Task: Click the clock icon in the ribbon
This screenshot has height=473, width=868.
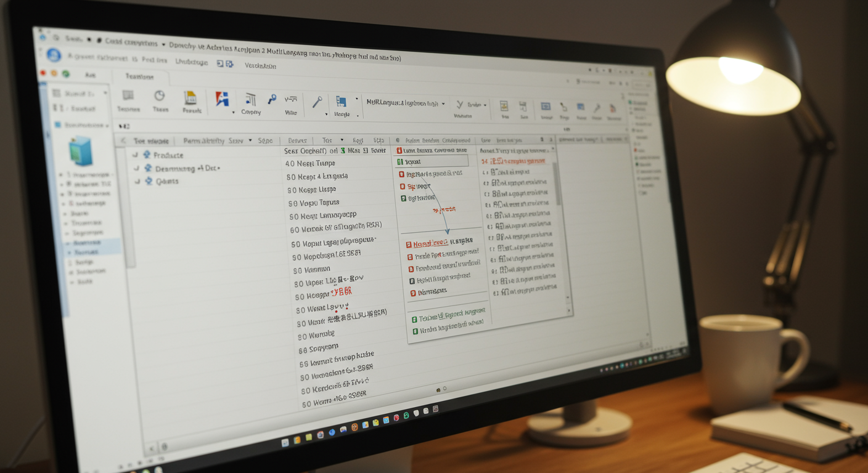Action: point(160,96)
